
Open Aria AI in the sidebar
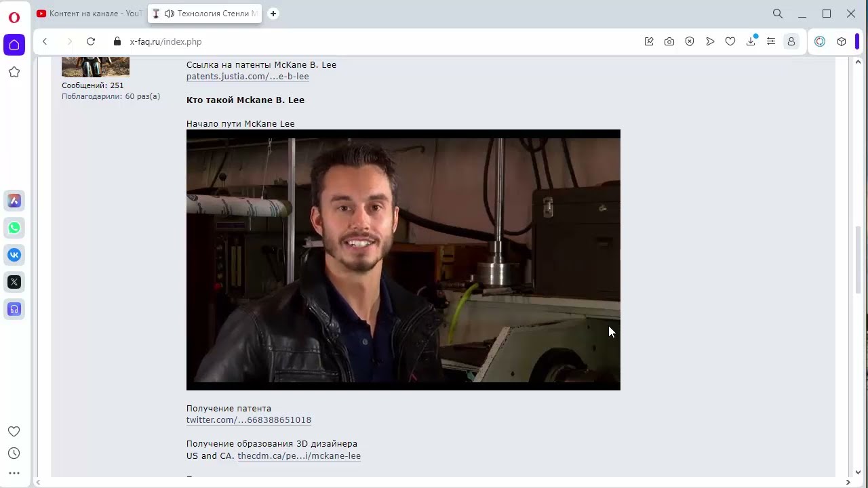[x=14, y=201]
